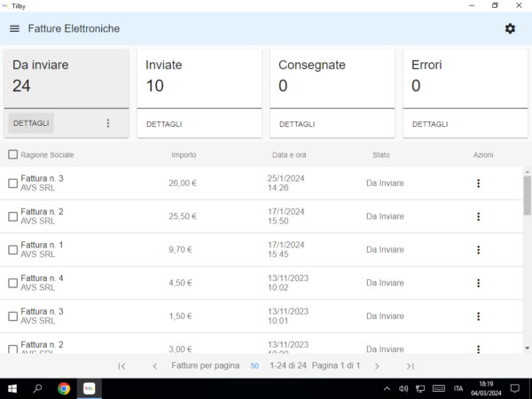
Task: Open the hamburger navigation menu
Action: pos(14,28)
